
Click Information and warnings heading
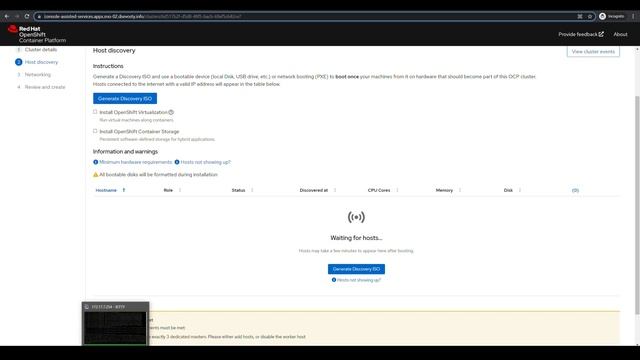(x=125, y=151)
